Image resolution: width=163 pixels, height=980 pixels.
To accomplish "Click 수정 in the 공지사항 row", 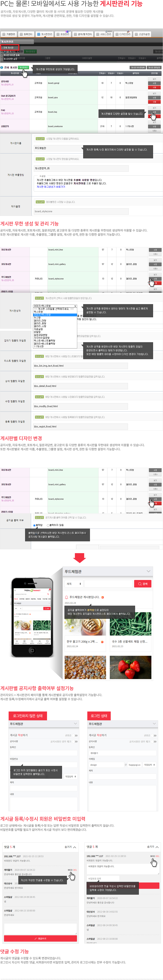I will point(154,83).
